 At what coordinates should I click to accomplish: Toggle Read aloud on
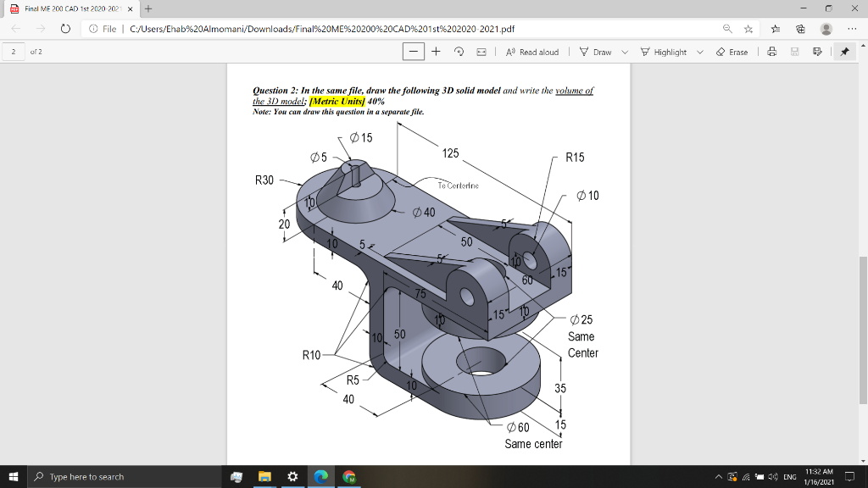(x=532, y=52)
